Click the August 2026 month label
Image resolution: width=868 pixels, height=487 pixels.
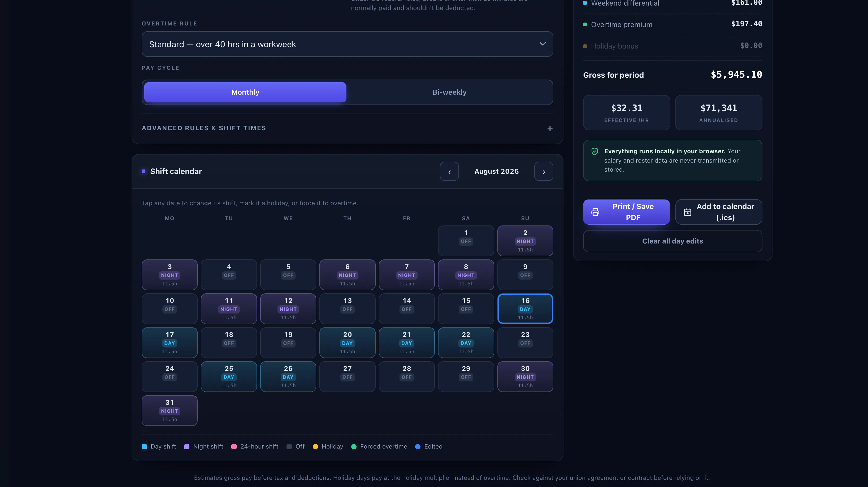point(496,172)
